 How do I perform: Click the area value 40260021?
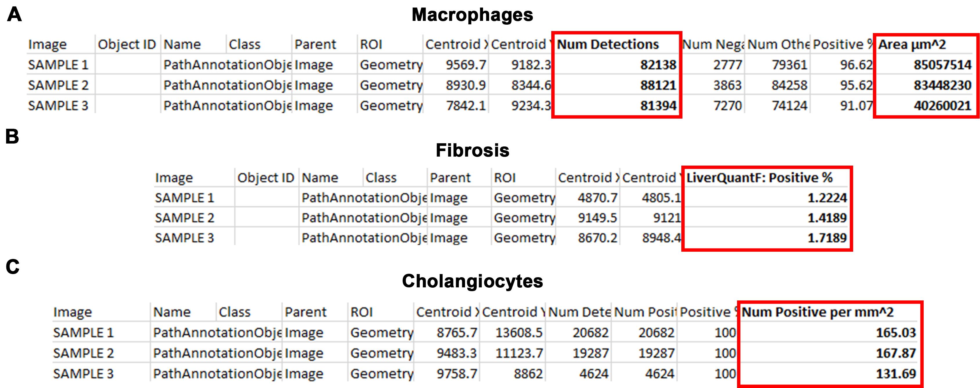pyautogui.click(x=943, y=106)
